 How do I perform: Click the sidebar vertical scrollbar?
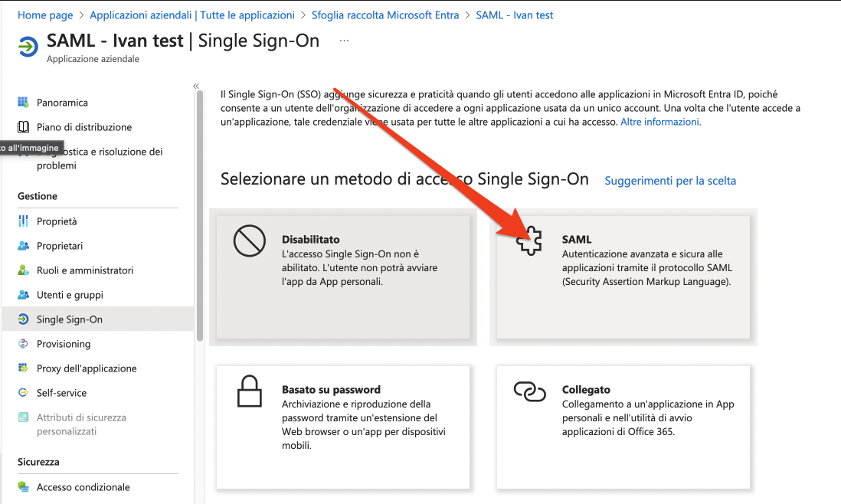pyautogui.click(x=200, y=215)
